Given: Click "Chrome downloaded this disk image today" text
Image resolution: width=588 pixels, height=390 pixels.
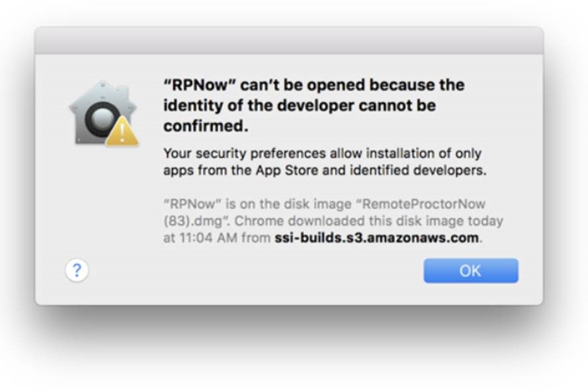Looking at the screenshot, I should [368, 221].
